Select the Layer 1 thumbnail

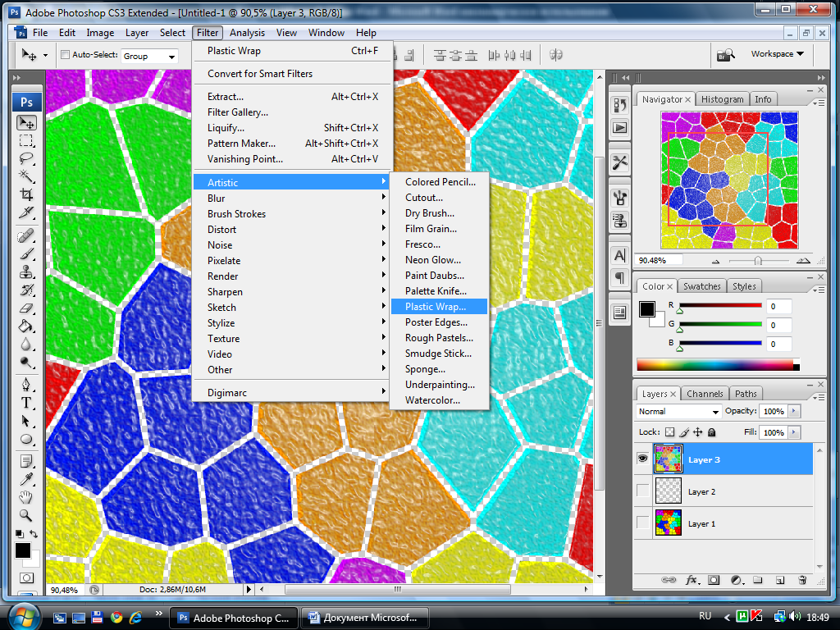pyautogui.click(x=668, y=523)
